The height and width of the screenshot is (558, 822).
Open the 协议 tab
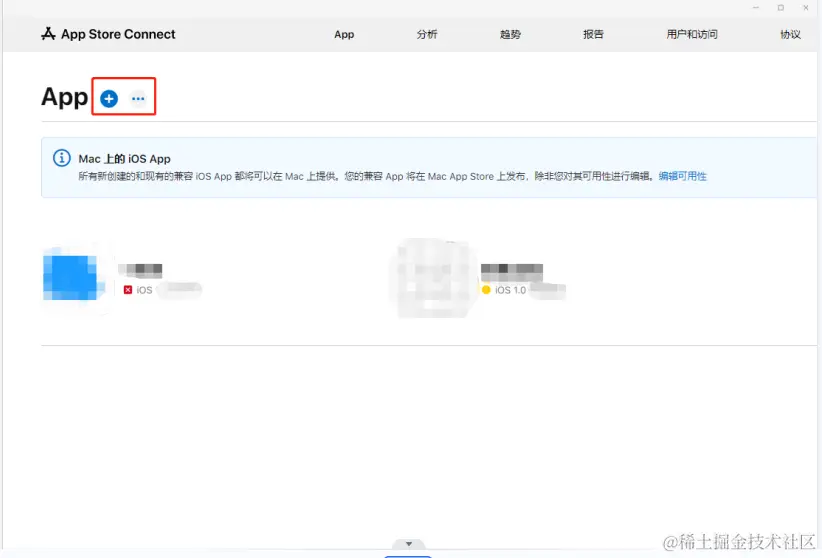pyautogui.click(x=790, y=35)
